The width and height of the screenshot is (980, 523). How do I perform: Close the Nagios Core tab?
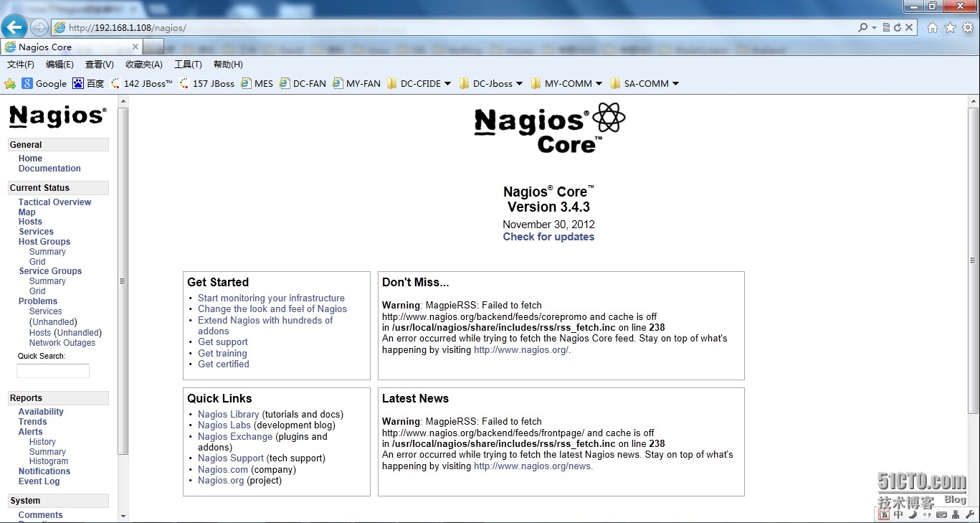pos(135,47)
